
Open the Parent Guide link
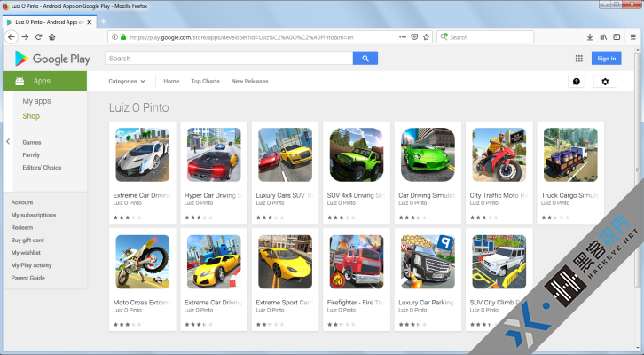[27, 278]
